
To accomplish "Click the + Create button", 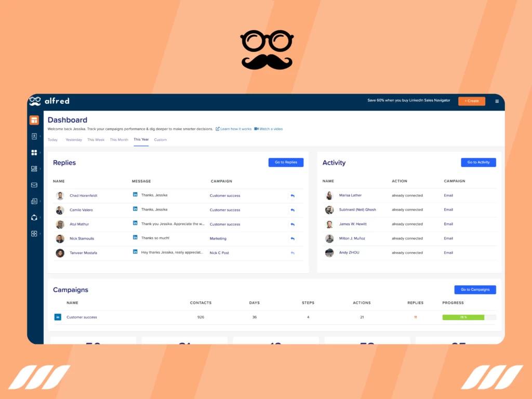I will 472,101.
